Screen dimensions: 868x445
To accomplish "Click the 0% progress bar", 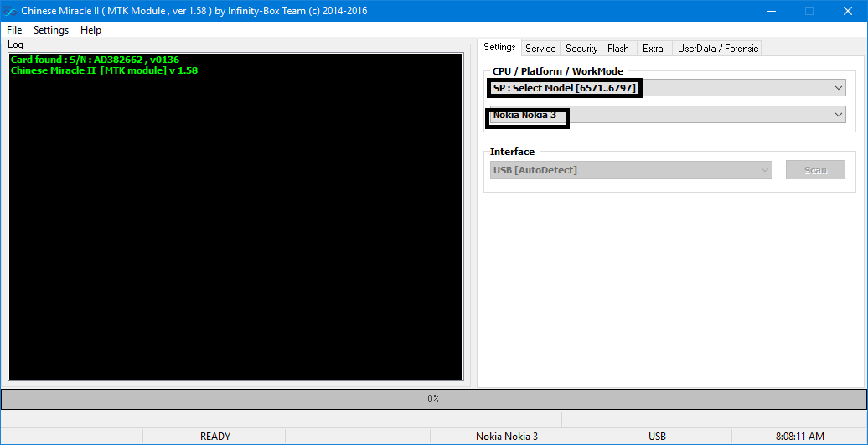I will coord(433,399).
